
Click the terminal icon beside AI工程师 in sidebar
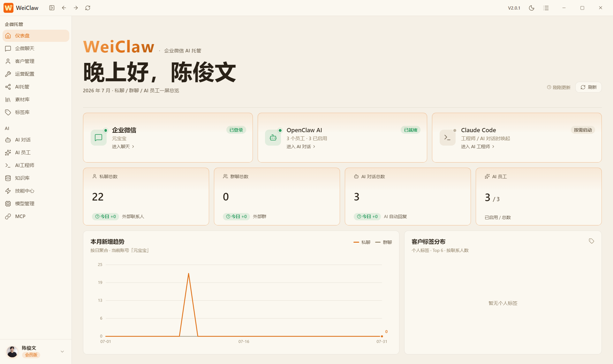tap(8, 165)
